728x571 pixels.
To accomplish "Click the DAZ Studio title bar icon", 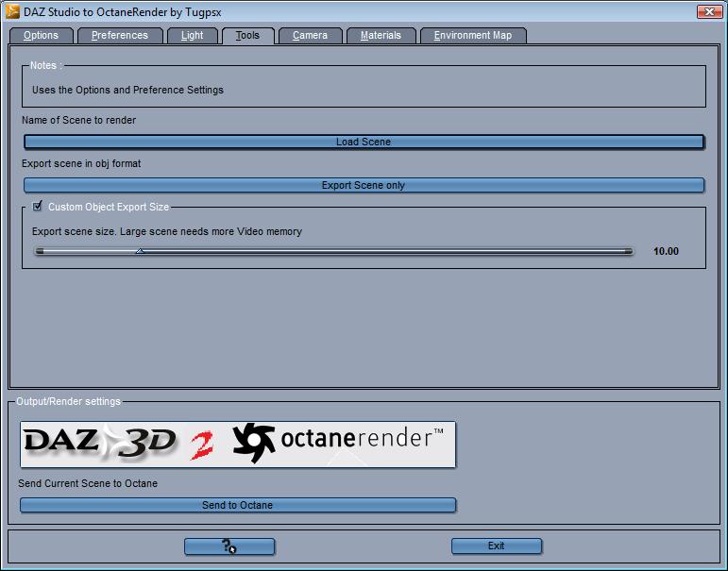I will pyautogui.click(x=12, y=11).
